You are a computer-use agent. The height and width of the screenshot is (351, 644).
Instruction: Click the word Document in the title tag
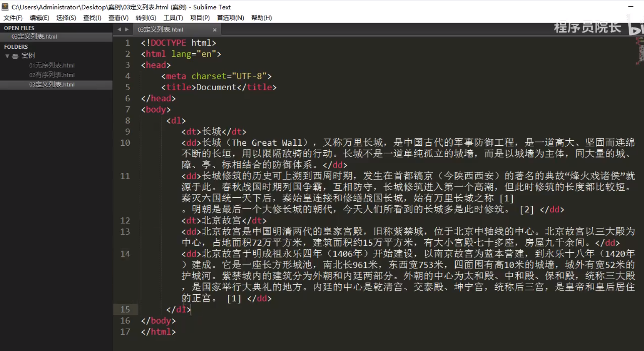point(216,87)
